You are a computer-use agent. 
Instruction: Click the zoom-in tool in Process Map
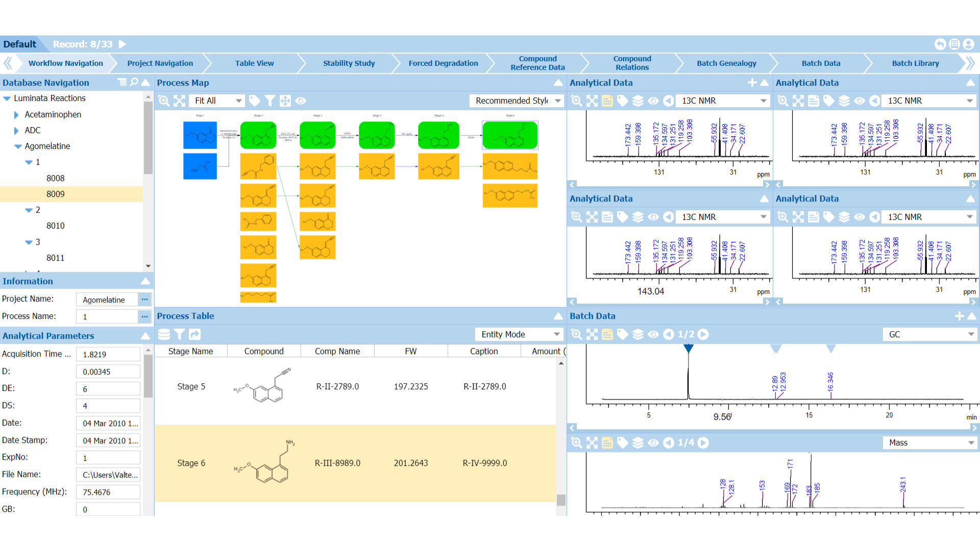(x=164, y=101)
